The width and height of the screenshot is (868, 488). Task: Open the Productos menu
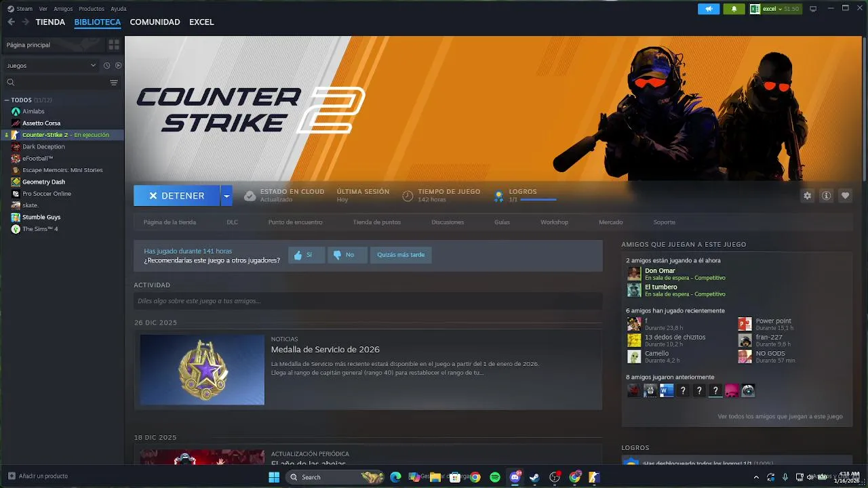[92, 9]
